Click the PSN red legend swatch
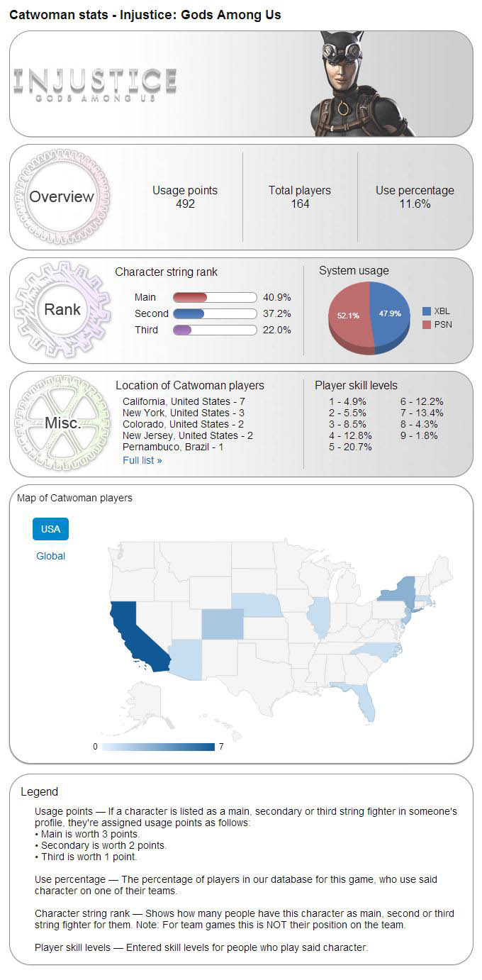 click(x=427, y=325)
